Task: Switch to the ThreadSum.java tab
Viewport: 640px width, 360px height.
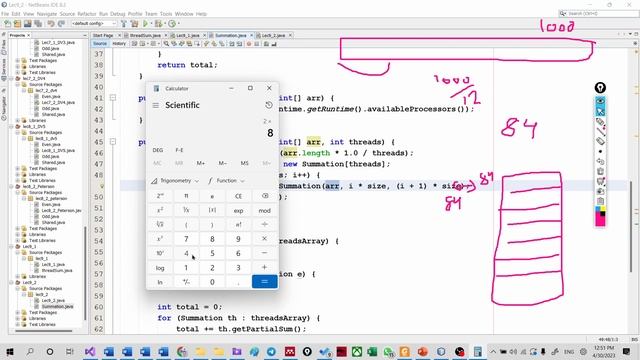Action: 145,36
